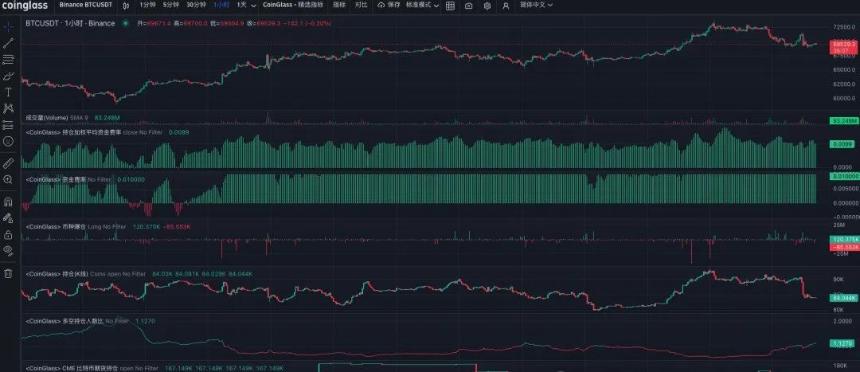
Task: Toggle hide all drawings eye icon
Action: [8, 251]
